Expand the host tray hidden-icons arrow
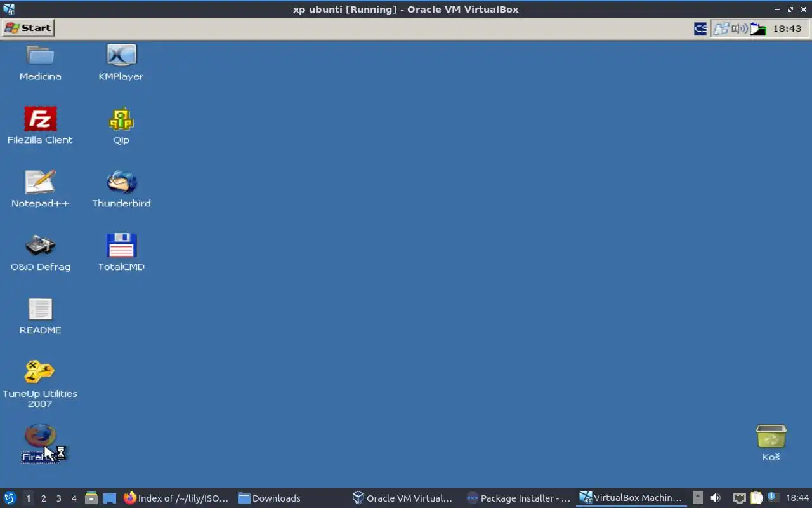This screenshot has width=812, height=508. pos(697,498)
